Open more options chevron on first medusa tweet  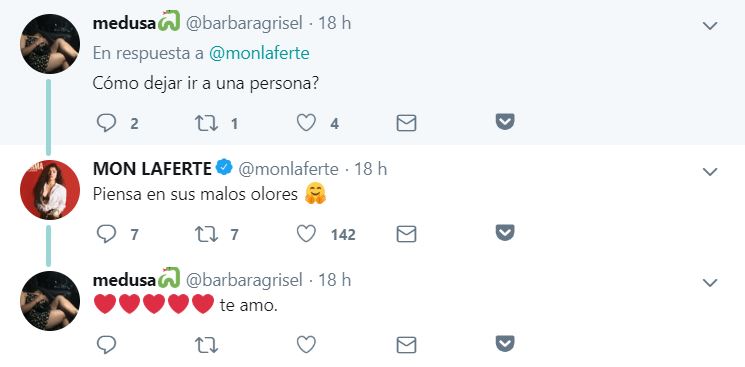(x=710, y=26)
